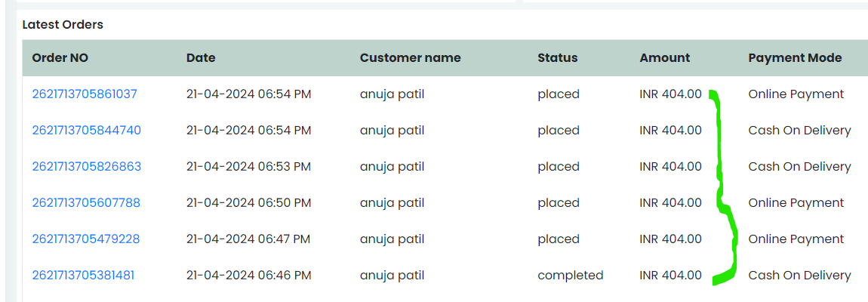Click the Status column header

558,57
